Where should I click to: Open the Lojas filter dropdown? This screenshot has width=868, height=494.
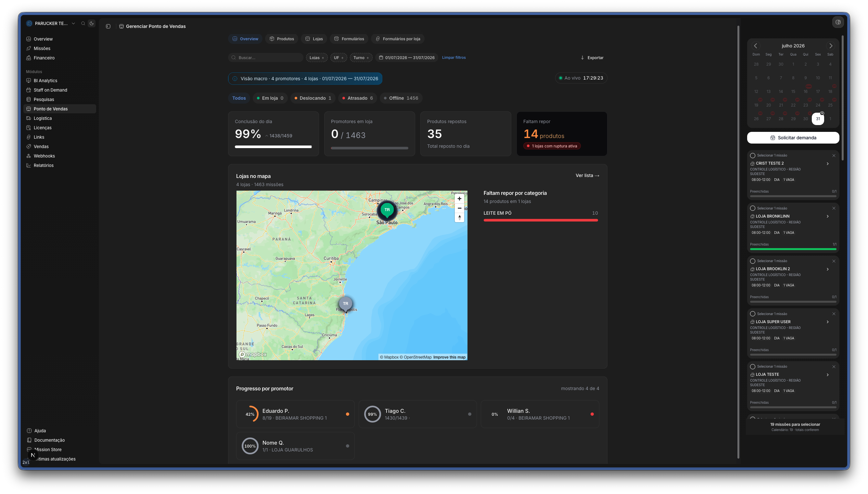(317, 58)
